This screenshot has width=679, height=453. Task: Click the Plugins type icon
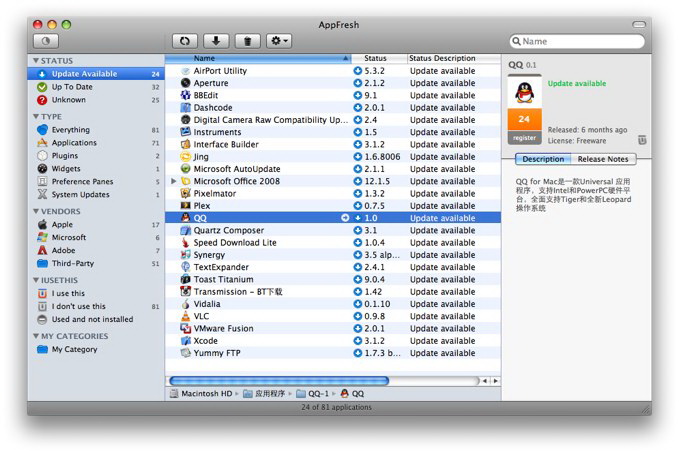42,155
